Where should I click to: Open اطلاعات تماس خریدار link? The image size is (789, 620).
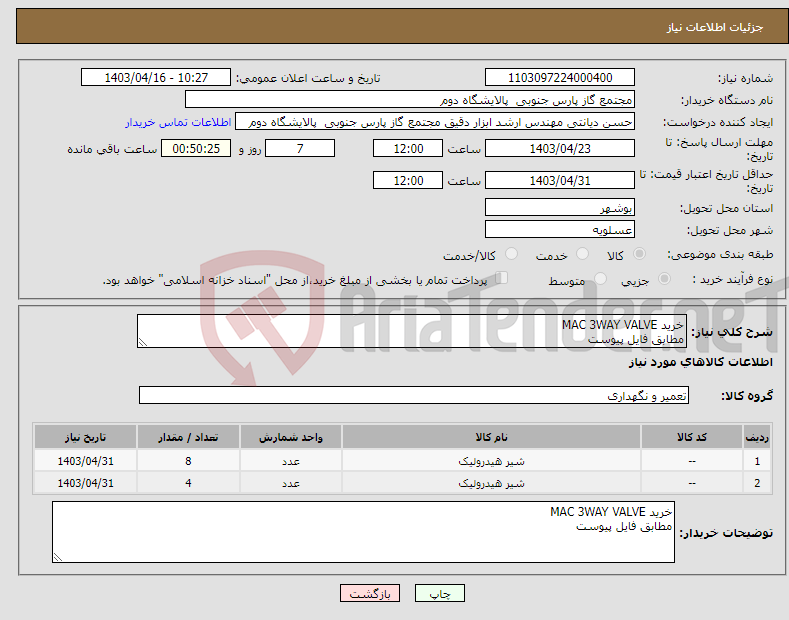(x=178, y=122)
